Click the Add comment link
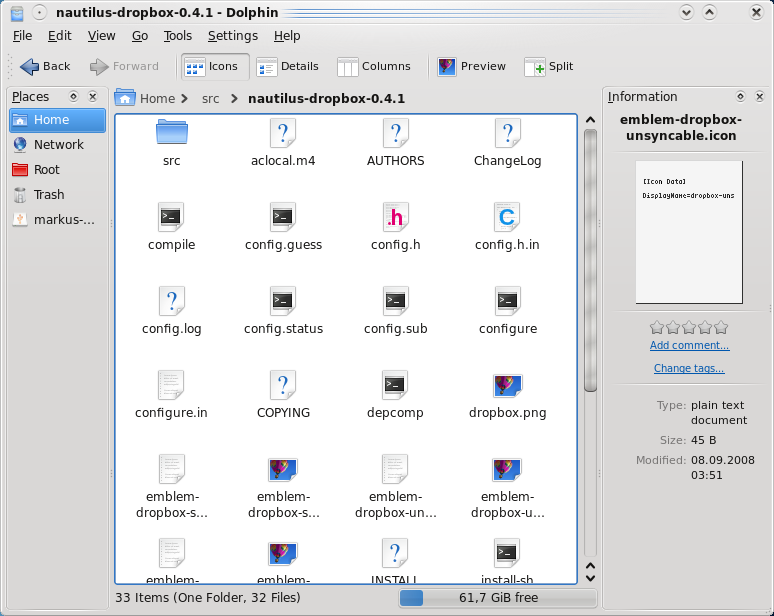The width and height of the screenshot is (774, 616). [689, 346]
